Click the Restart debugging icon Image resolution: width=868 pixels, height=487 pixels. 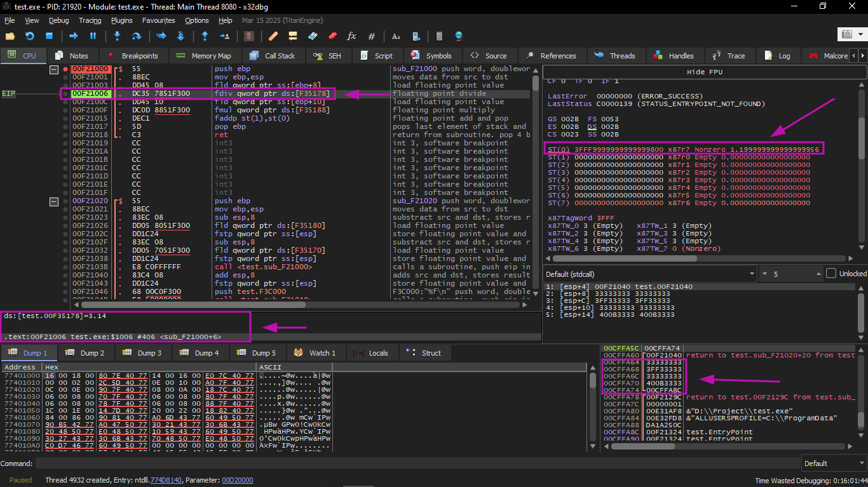[29, 36]
